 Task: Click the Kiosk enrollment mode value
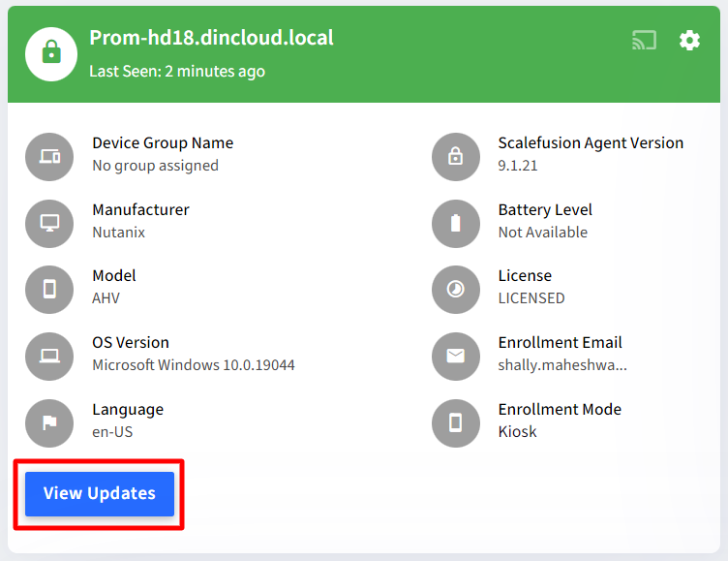pos(517,432)
